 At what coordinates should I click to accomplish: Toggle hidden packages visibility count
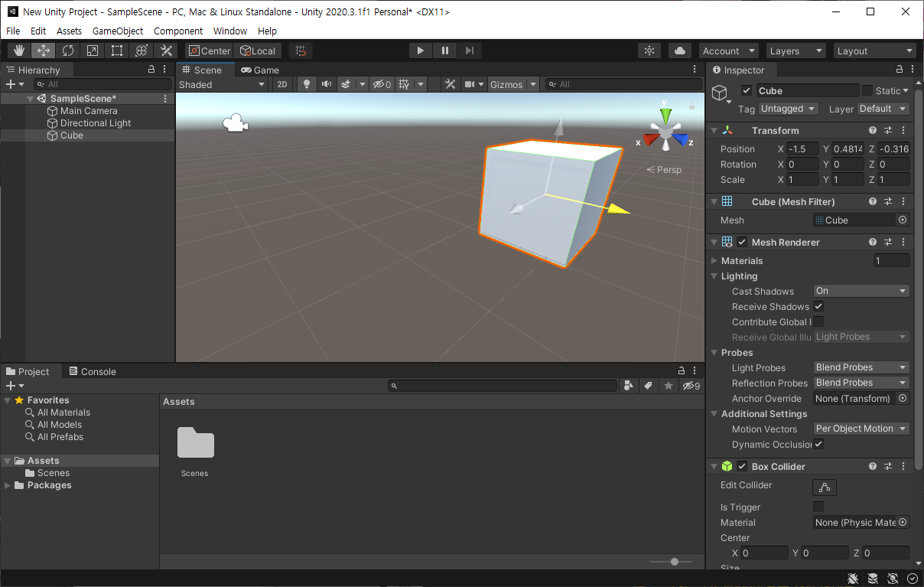(x=691, y=386)
